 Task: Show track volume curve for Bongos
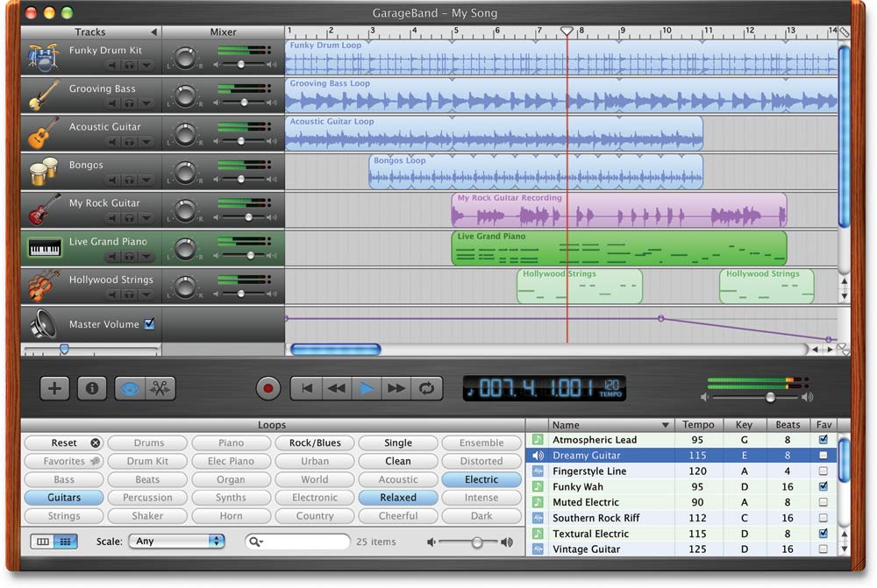click(146, 180)
